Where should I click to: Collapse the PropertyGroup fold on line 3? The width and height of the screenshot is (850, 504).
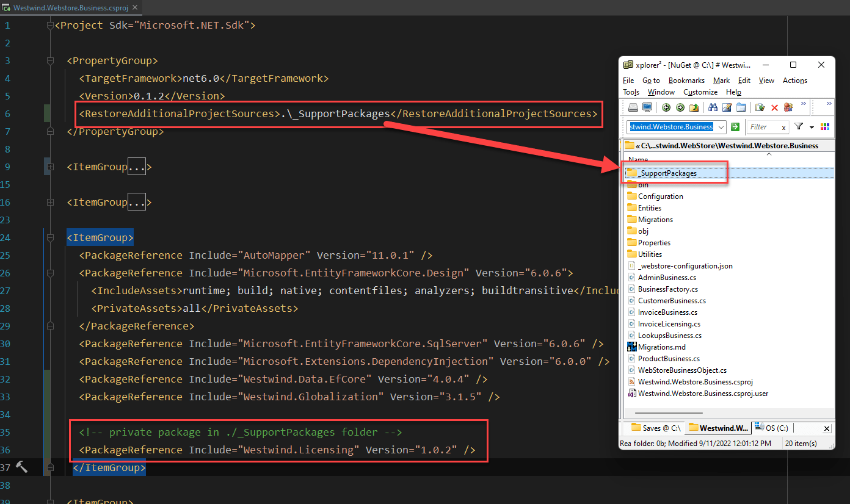tap(49, 61)
